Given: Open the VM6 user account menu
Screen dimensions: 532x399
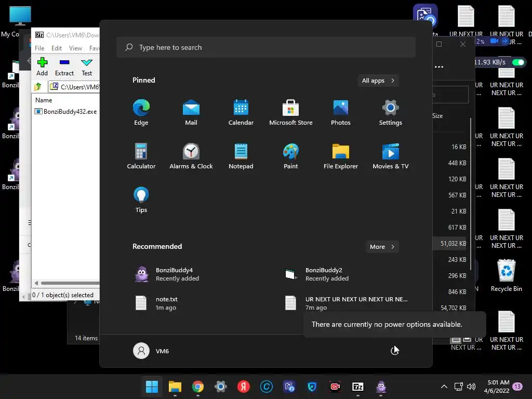Looking at the screenshot, I should point(151,351).
